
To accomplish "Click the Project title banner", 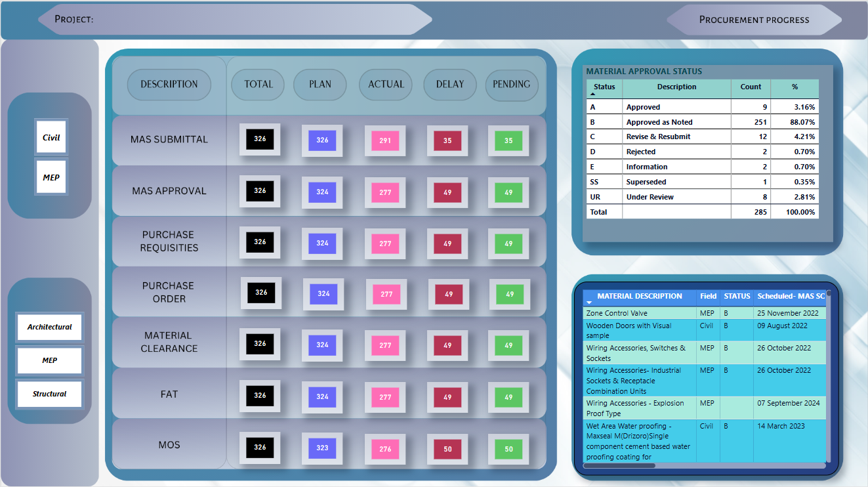I will (235, 20).
